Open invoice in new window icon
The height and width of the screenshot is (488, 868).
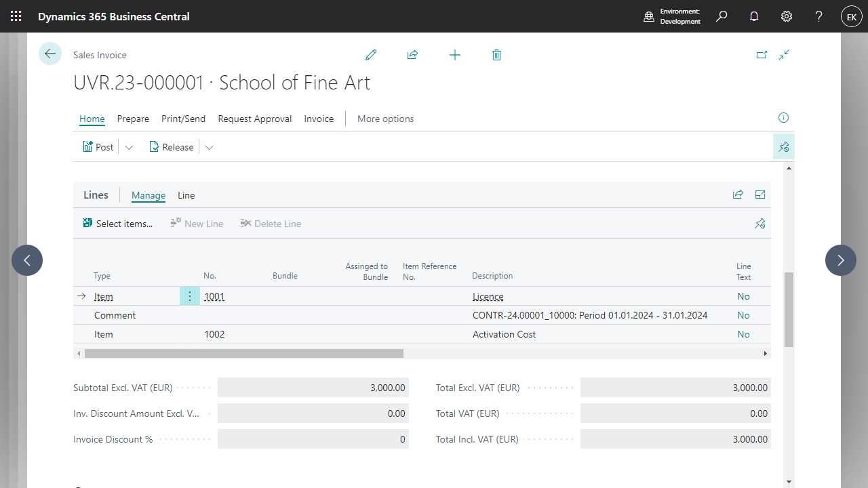(x=762, y=55)
